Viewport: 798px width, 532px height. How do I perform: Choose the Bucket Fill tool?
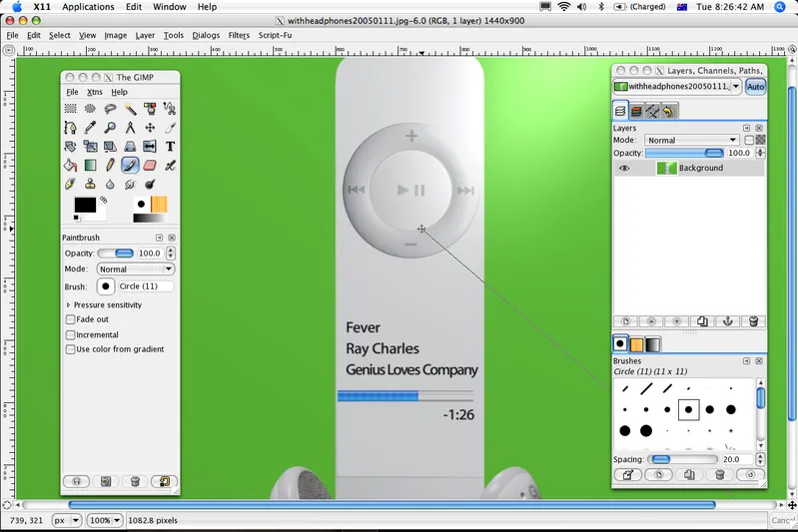pyautogui.click(x=70, y=166)
